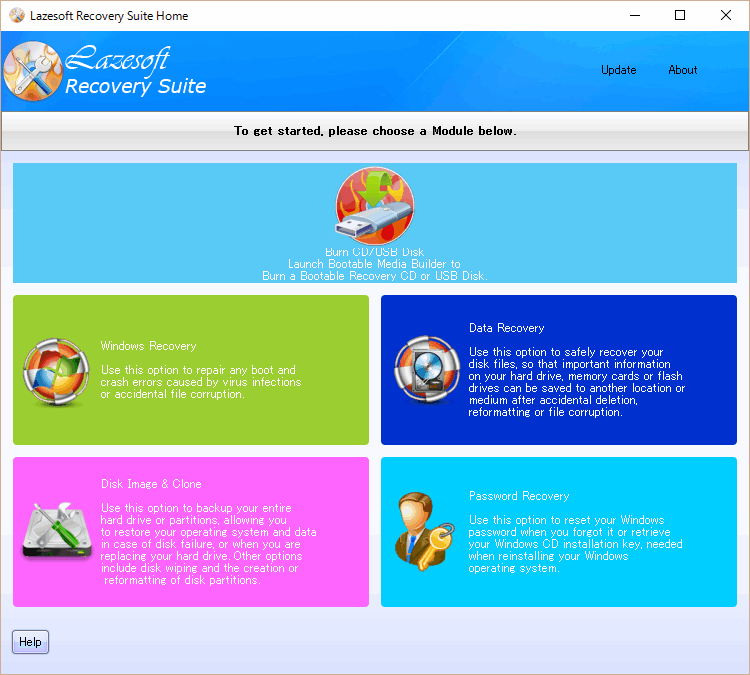This screenshot has height=675, width=750.
Task: Open the Update menu item
Action: click(x=618, y=70)
